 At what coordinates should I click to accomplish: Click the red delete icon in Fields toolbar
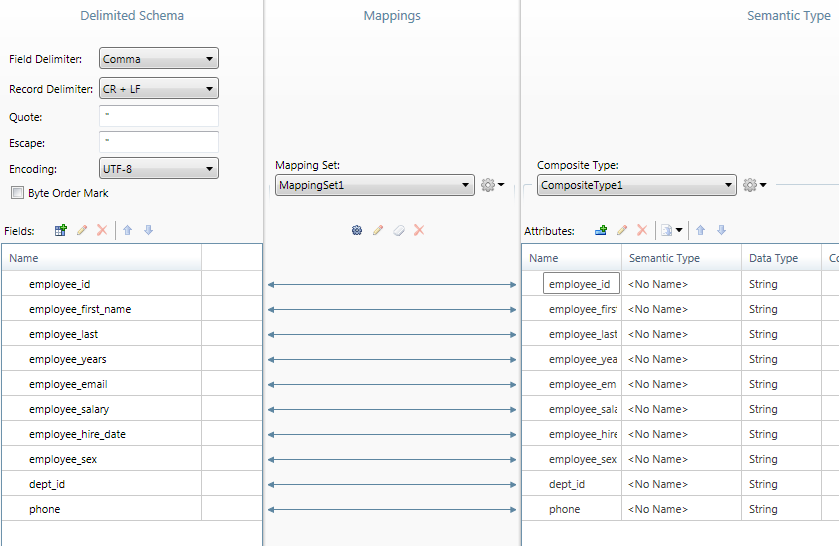[102, 230]
